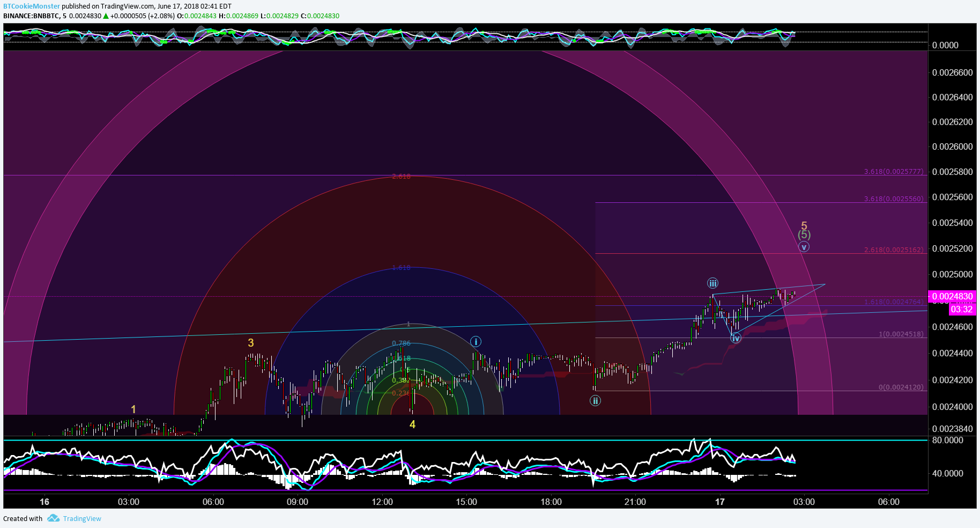This screenshot has width=980, height=528.
Task: Click the close price C:0.0024830 value
Action: click(320, 16)
